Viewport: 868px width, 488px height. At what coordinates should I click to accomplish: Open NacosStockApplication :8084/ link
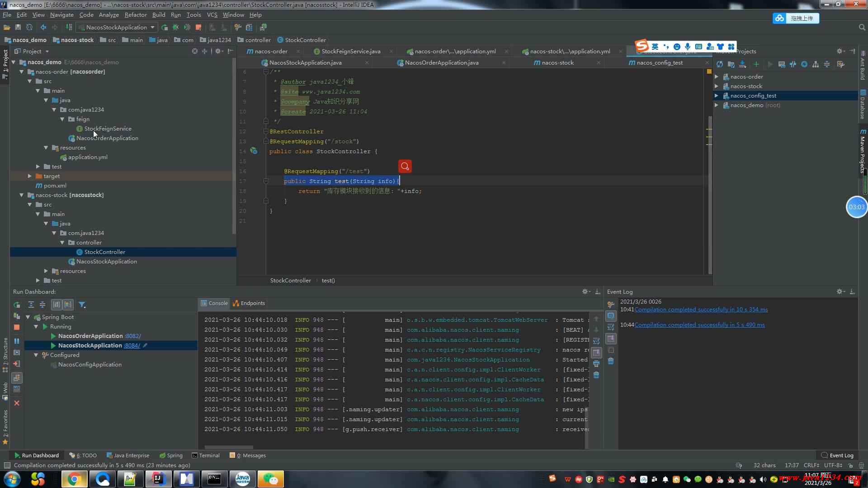point(132,346)
